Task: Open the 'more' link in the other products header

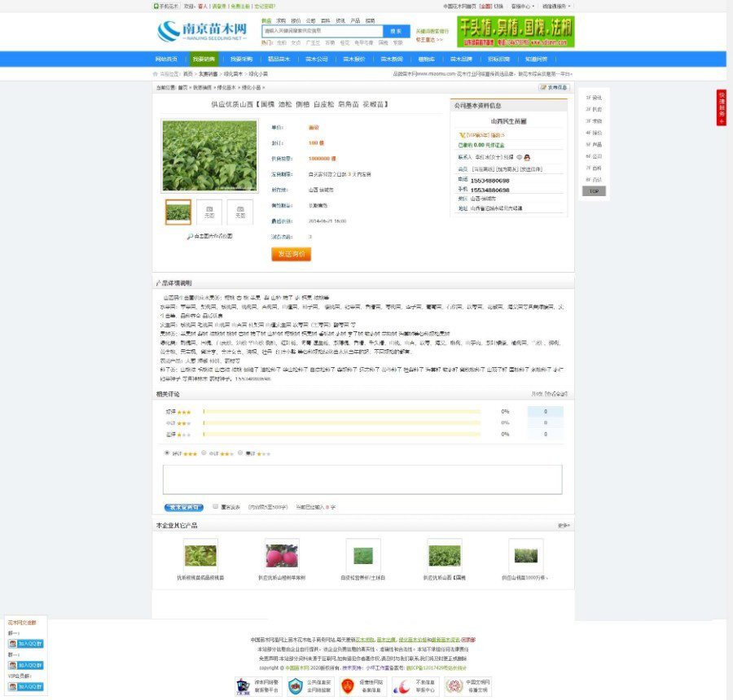Action: (564, 526)
